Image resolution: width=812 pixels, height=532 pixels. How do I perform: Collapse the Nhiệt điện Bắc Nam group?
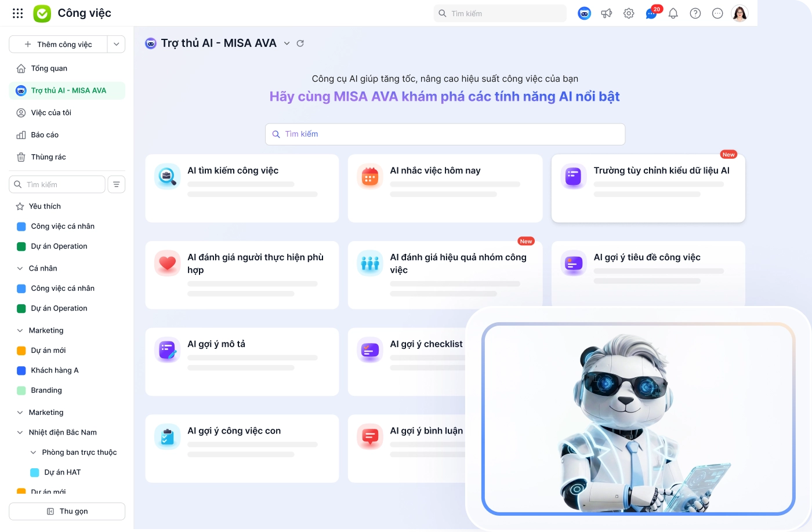(x=20, y=432)
